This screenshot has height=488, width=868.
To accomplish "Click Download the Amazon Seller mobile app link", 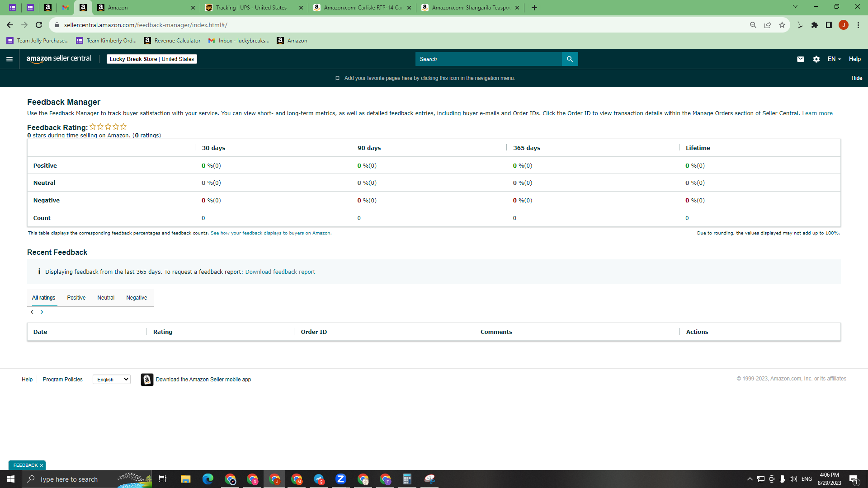I will click(x=203, y=380).
